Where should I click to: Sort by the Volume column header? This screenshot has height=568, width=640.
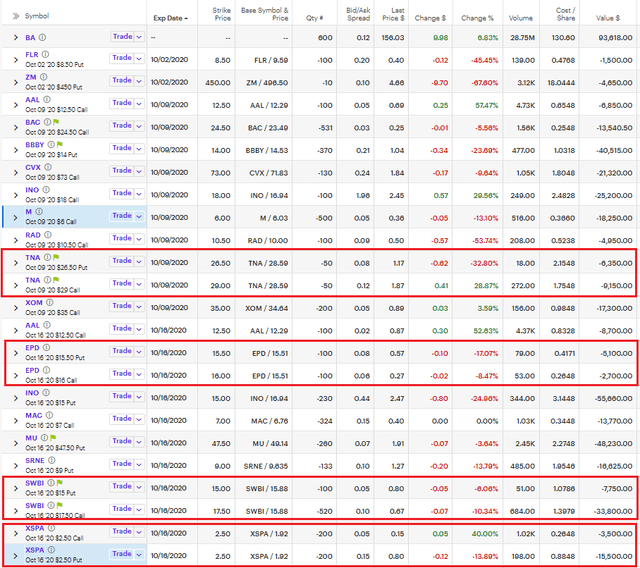(x=521, y=18)
